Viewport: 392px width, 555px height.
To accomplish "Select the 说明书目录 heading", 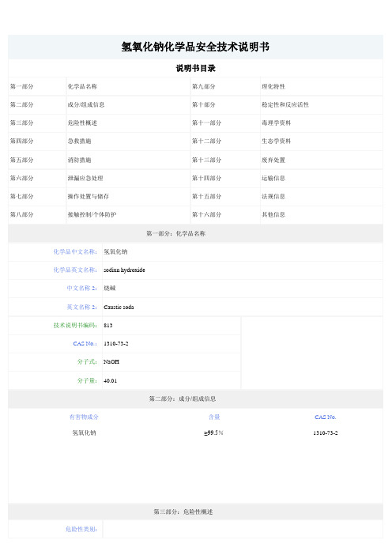I will [196, 68].
